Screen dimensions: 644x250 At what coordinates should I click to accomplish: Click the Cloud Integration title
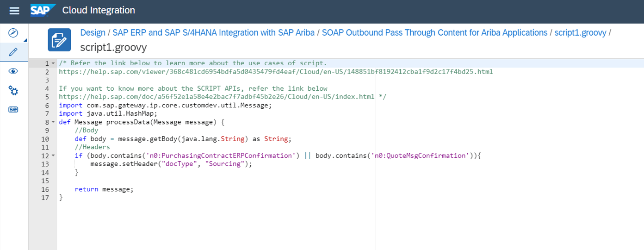99,10
